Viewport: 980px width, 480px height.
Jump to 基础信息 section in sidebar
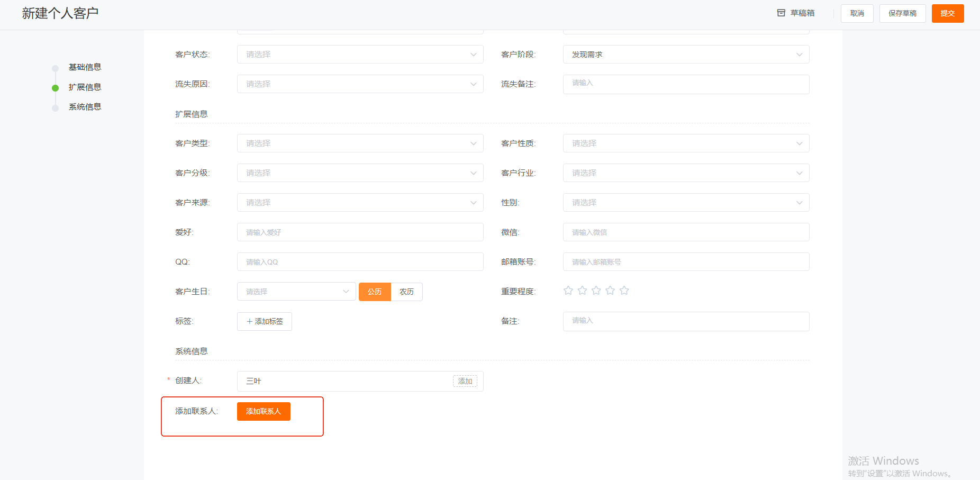click(x=85, y=67)
